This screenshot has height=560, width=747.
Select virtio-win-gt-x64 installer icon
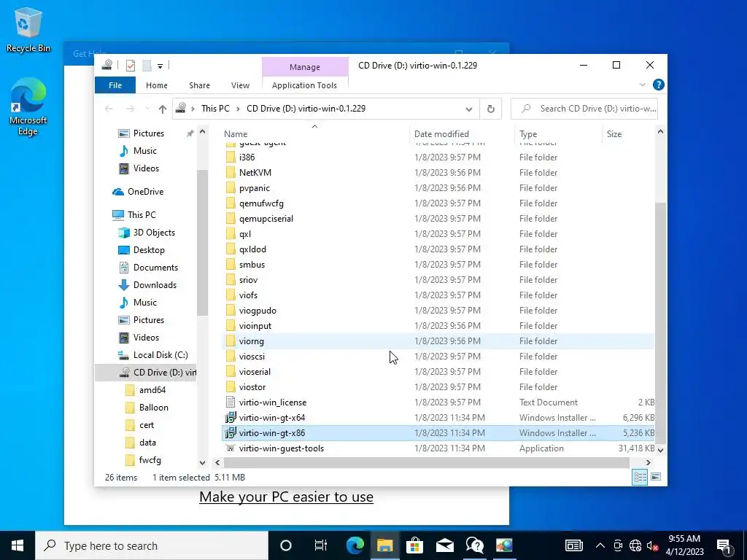coord(231,418)
